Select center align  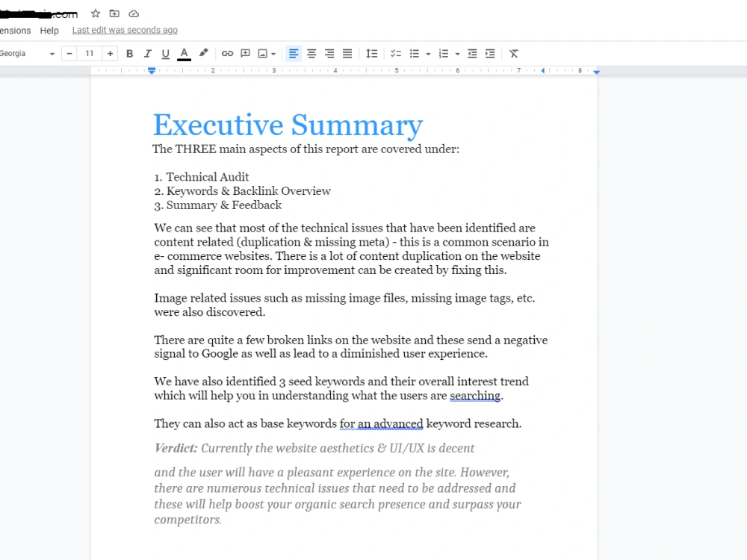311,54
